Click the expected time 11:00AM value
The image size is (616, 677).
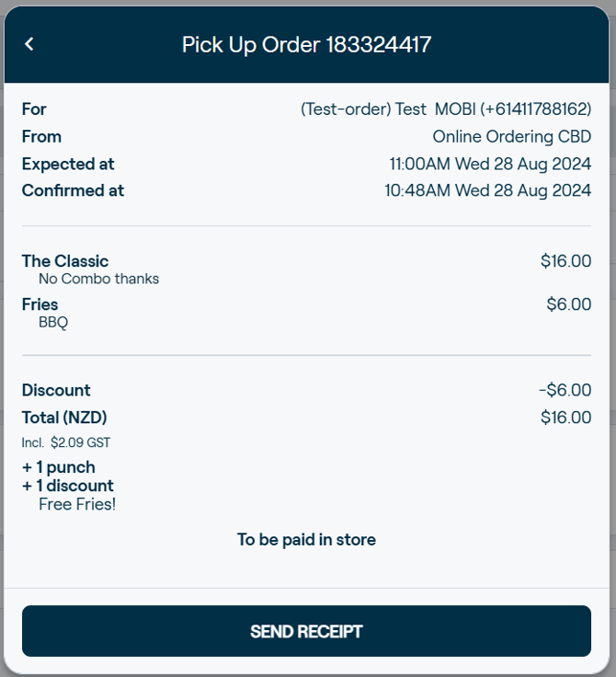tap(419, 164)
